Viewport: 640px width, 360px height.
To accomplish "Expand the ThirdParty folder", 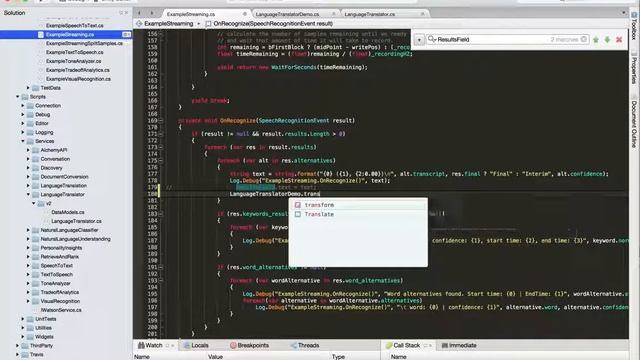I will (x=18, y=346).
